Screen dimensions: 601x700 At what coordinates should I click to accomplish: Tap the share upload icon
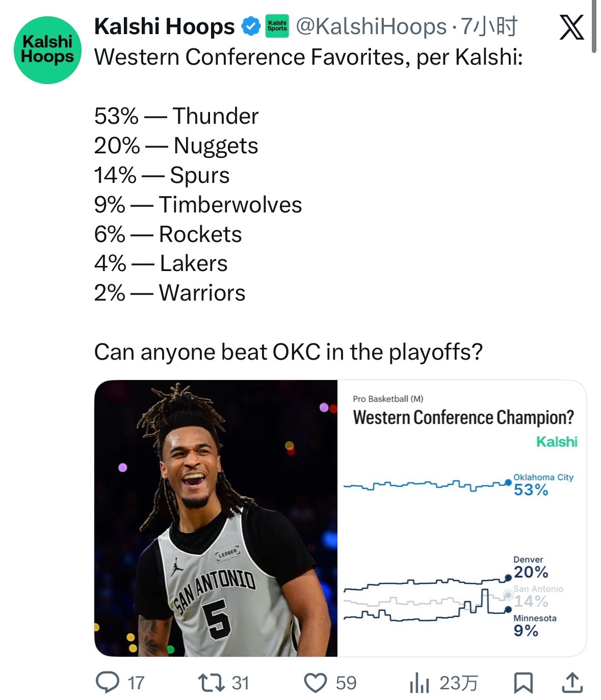tap(572, 683)
